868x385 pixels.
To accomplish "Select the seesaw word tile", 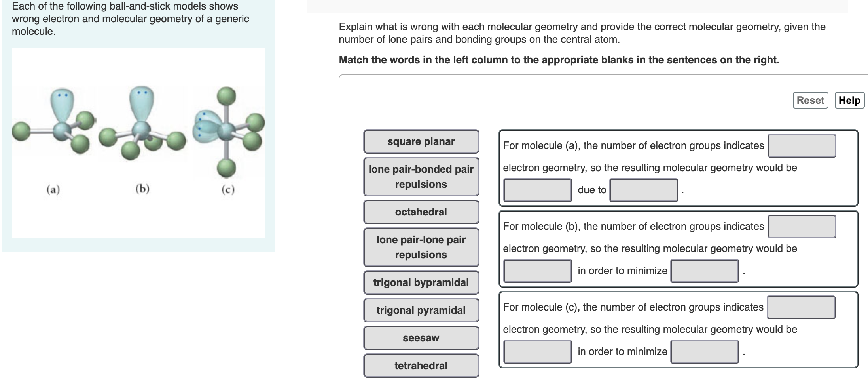I will coord(421,338).
